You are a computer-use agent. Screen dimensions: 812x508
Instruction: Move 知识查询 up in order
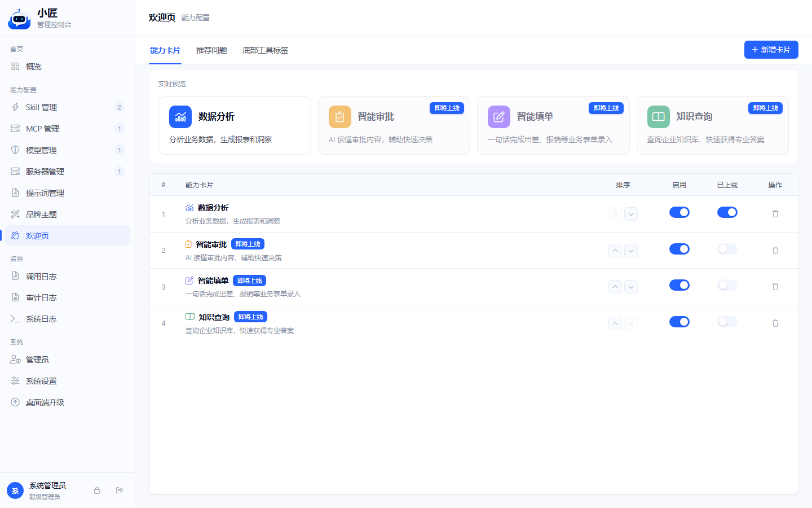tap(615, 323)
